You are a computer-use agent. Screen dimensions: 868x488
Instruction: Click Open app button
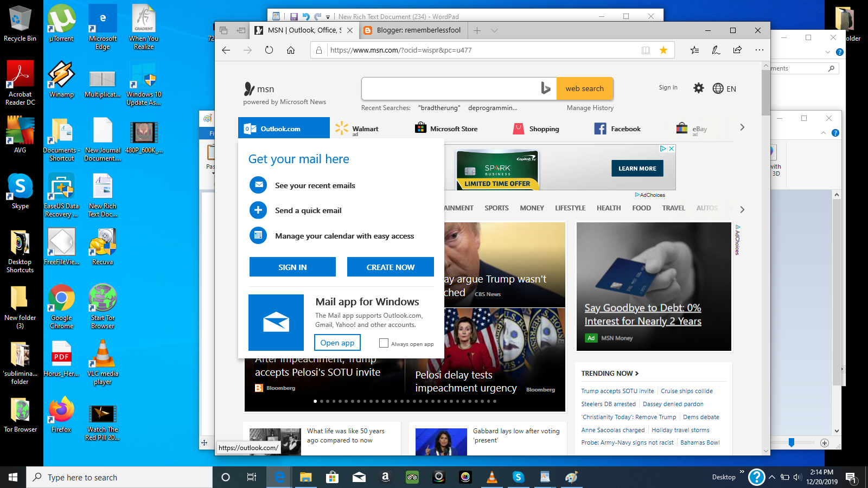337,343
